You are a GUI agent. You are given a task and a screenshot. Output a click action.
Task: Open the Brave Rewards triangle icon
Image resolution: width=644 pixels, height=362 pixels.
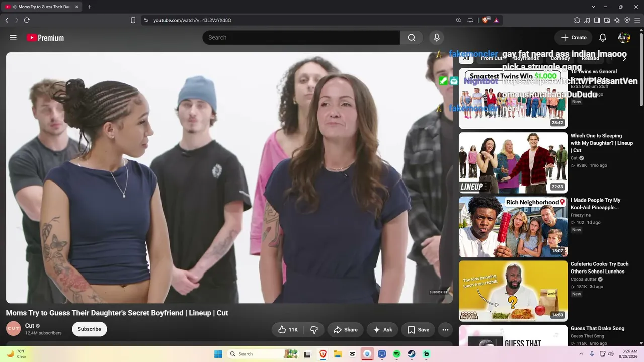click(x=496, y=20)
